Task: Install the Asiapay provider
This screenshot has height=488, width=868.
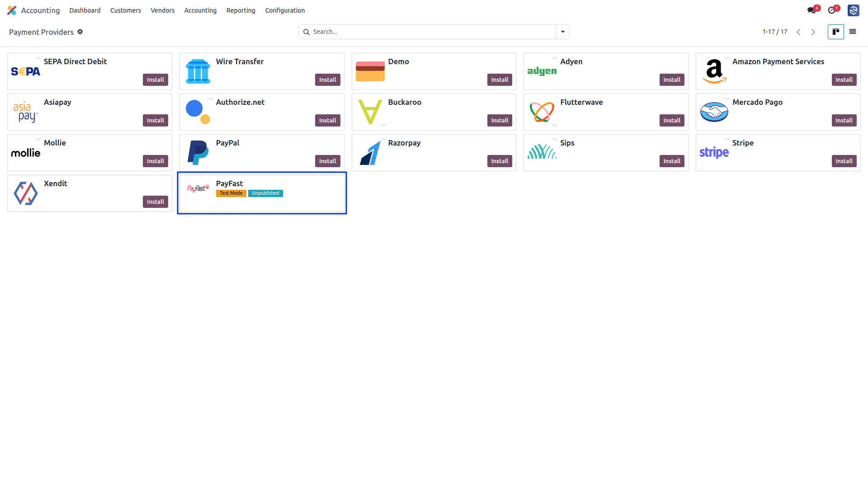Action: pos(156,120)
